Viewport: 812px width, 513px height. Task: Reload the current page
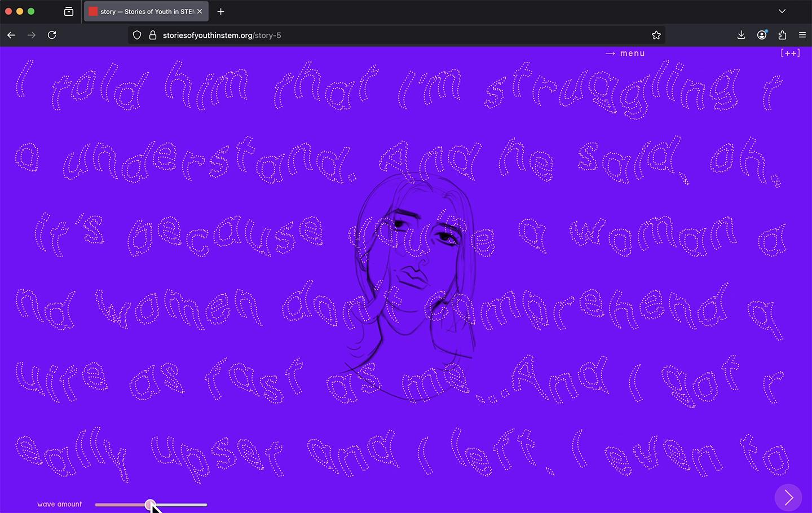[52, 35]
